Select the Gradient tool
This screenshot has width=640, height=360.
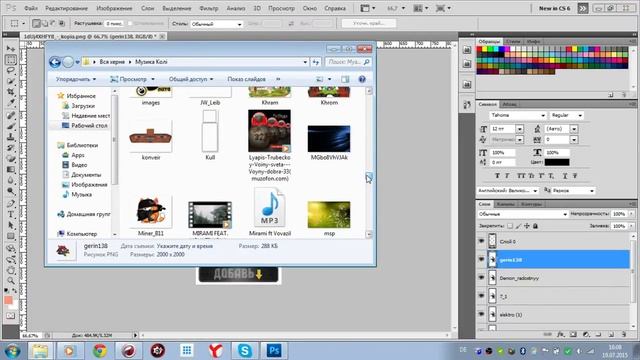[x=11, y=169]
